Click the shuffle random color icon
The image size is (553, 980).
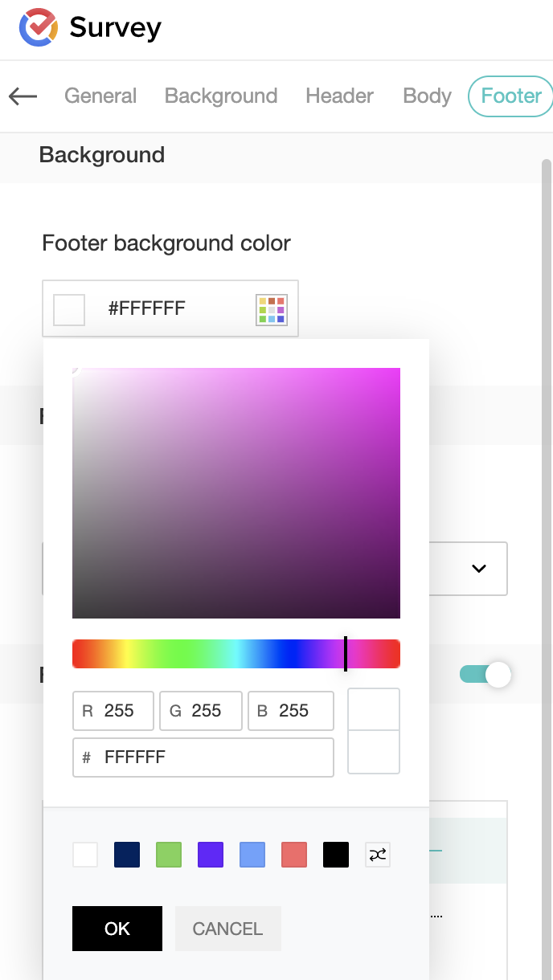click(378, 855)
